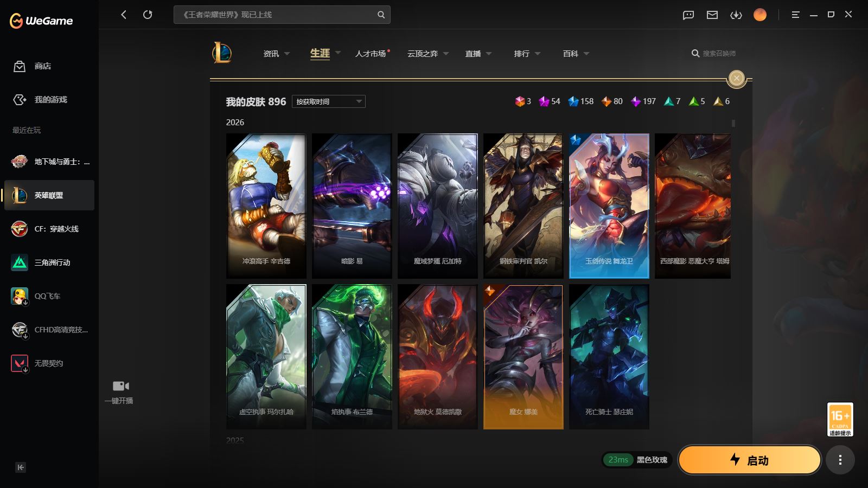Refresh the page with reload icon
Screen dimensions: 868x488
coord(148,15)
